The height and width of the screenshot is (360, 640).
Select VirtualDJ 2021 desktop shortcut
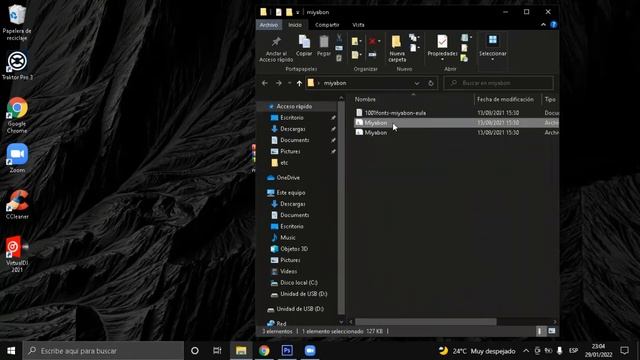(17, 253)
